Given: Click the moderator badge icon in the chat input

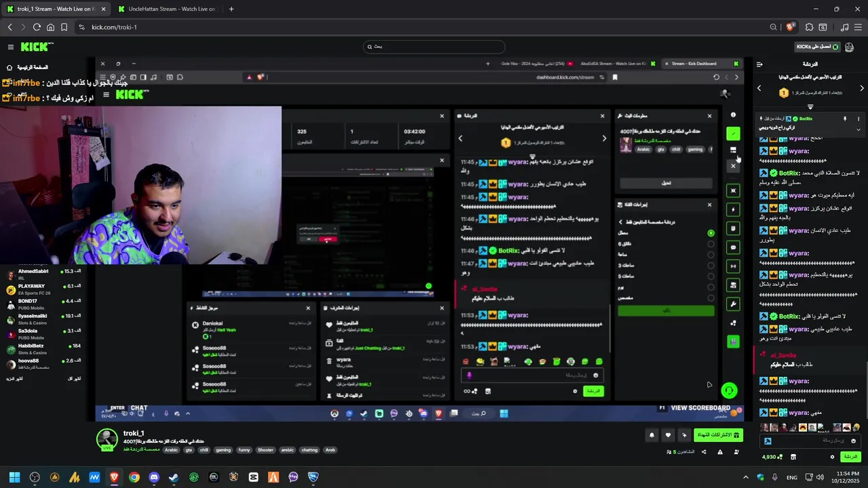Looking at the screenshot, I should 768,441.
